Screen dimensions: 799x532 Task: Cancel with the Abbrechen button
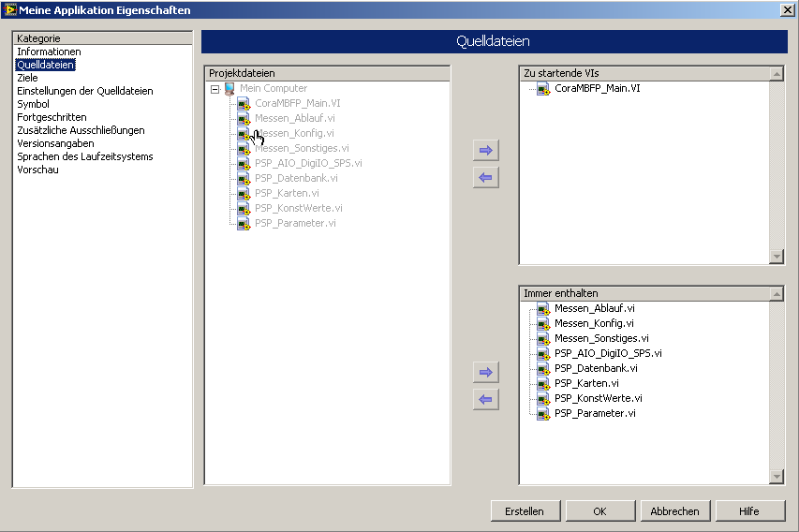[675, 511]
